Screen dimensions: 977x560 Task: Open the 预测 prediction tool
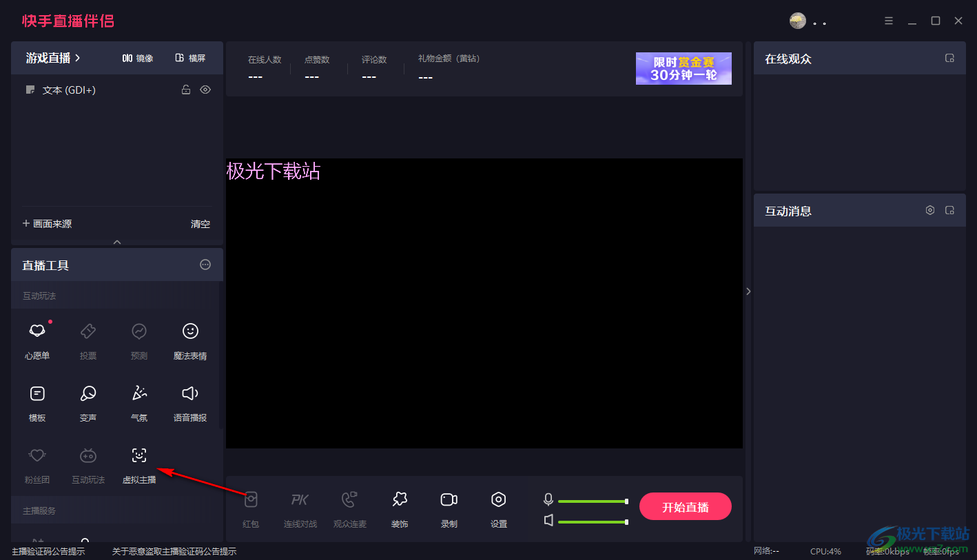(x=139, y=340)
